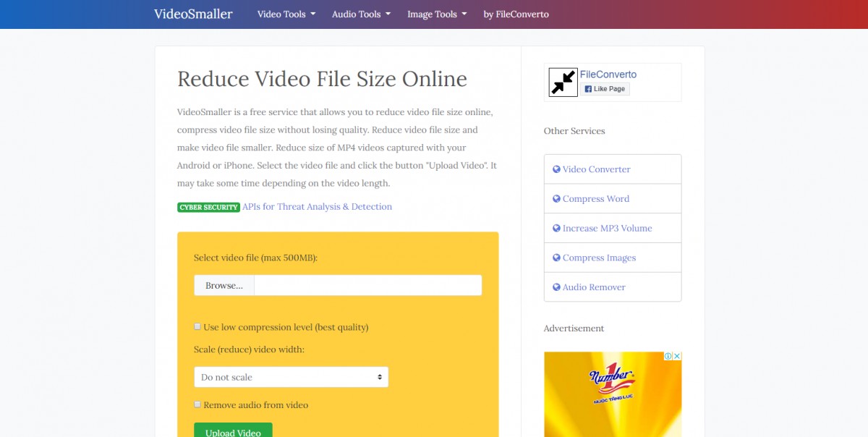The image size is (868, 437).
Task: Click the Reduce Video File Size Online heading
Action: click(323, 79)
